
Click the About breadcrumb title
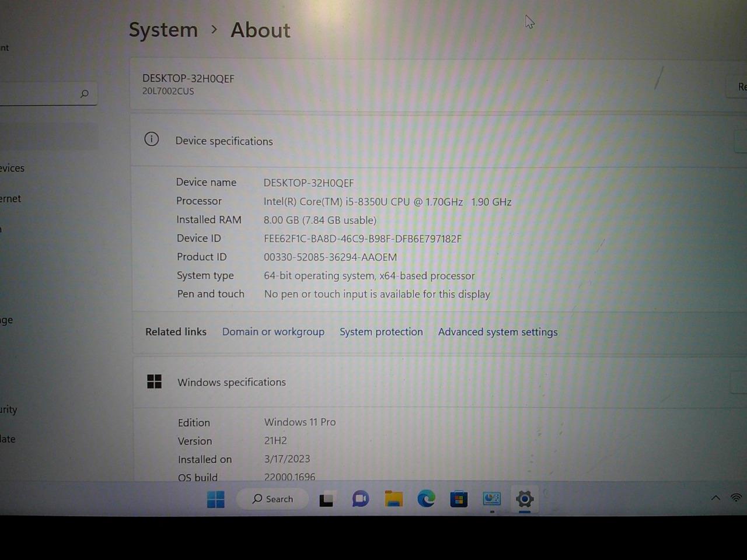click(260, 30)
